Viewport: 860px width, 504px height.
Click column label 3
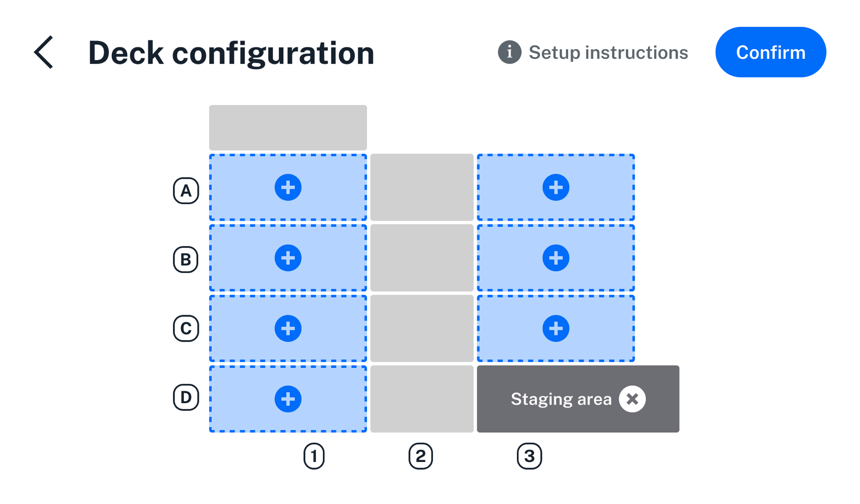click(x=529, y=456)
